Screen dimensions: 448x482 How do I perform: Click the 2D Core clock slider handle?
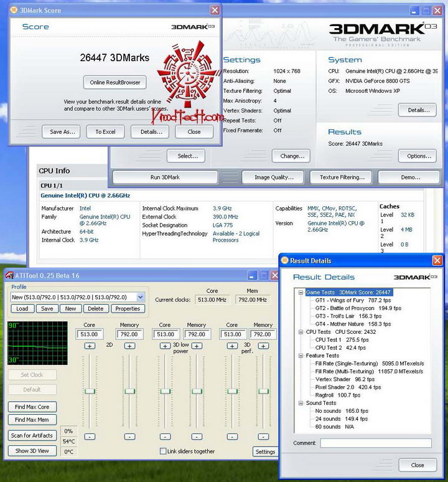click(90, 391)
